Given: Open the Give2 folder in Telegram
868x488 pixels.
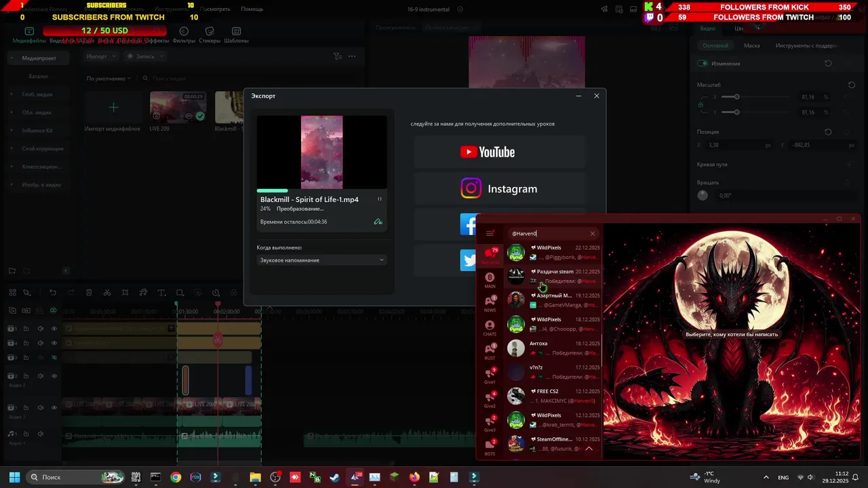Looking at the screenshot, I should pos(490,399).
